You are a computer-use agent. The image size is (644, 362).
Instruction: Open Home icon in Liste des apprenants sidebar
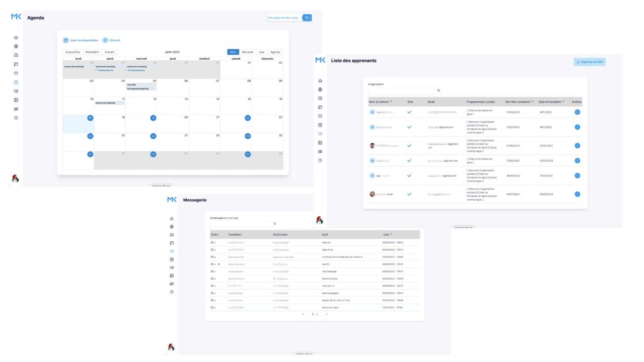pyautogui.click(x=320, y=80)
